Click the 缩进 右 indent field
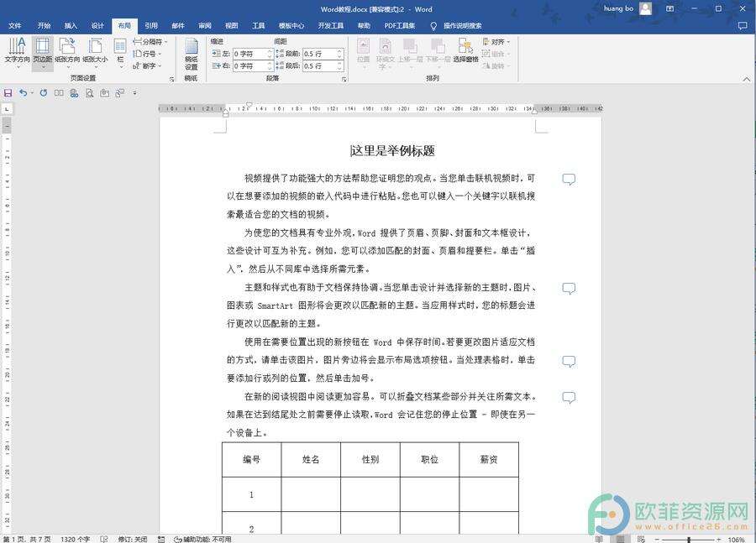756x543 pixels. 253,65
